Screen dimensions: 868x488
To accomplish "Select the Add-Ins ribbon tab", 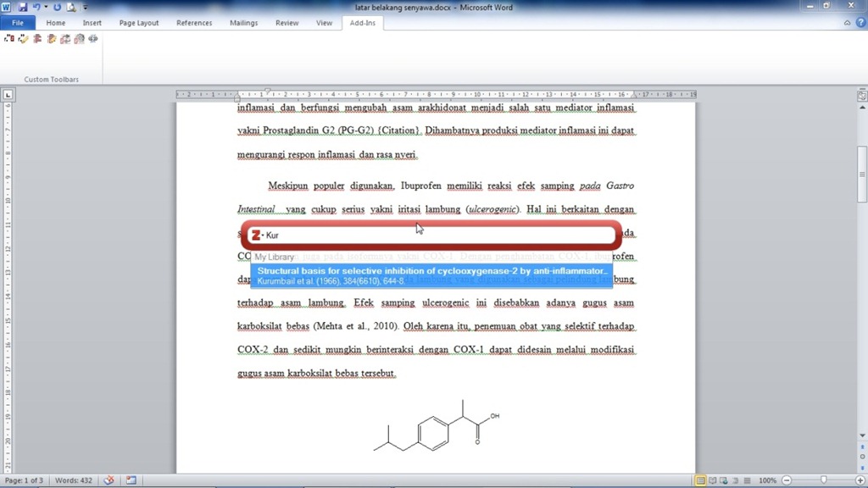I will 362,23.
